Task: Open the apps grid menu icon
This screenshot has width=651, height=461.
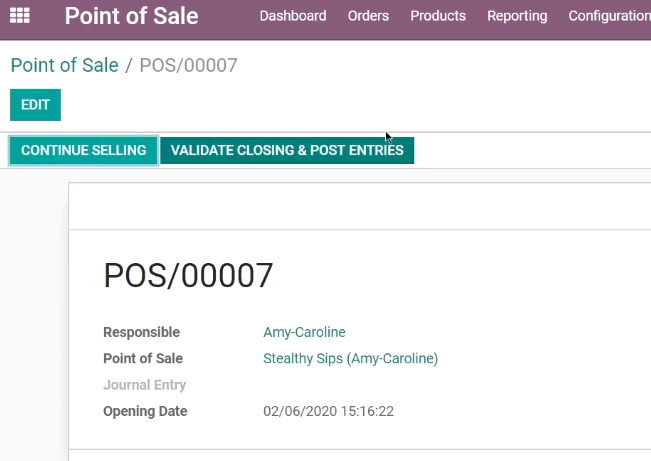Action: 20,16
